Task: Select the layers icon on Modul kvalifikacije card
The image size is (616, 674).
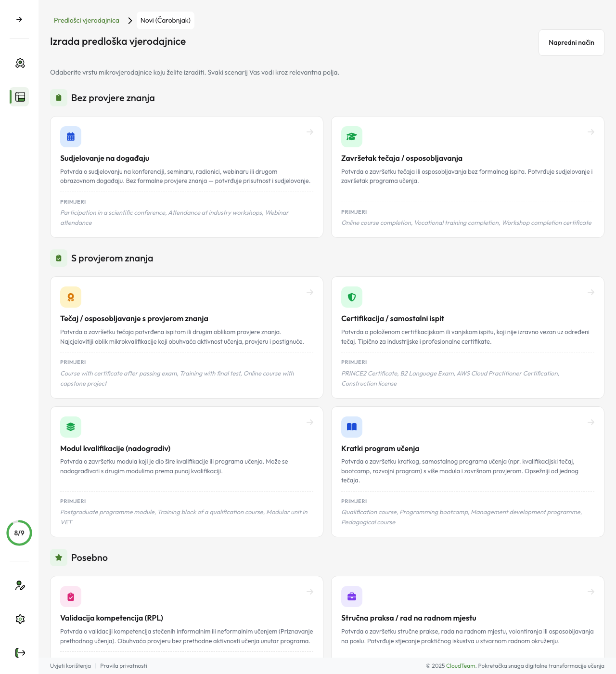Action: click(x=71, y=427)
